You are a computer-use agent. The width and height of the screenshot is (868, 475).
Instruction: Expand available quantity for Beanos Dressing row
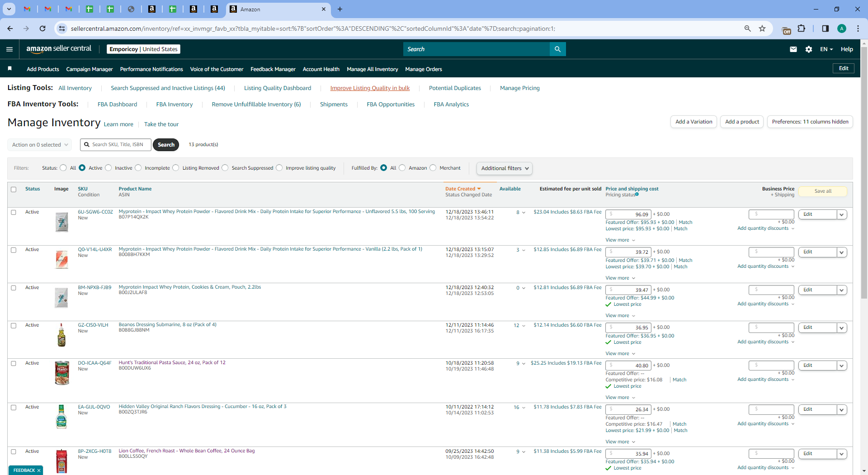(524, 326)
